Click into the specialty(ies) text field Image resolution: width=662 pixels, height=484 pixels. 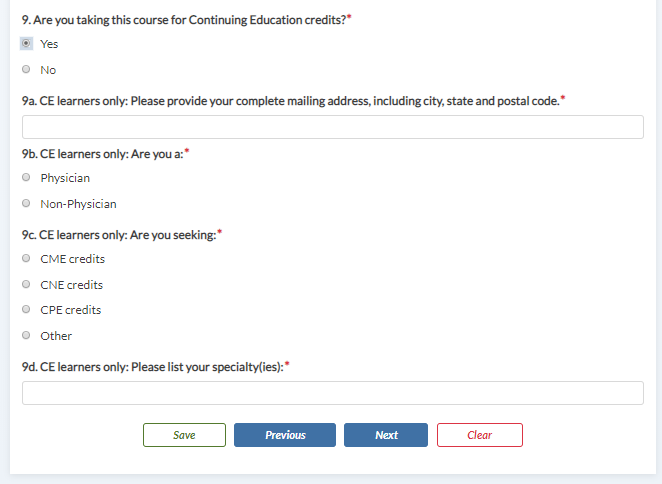click(332, 393)
